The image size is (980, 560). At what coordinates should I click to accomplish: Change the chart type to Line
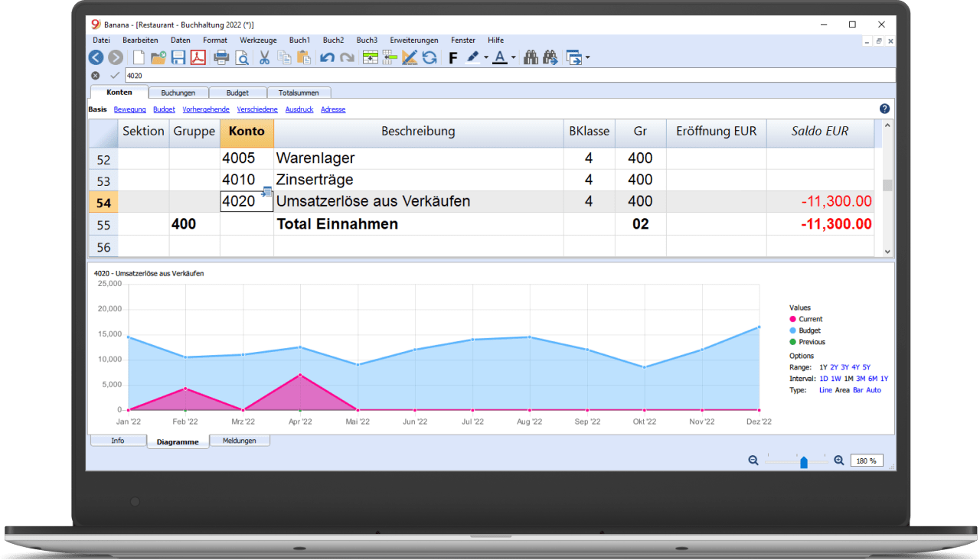coord(825,390)
